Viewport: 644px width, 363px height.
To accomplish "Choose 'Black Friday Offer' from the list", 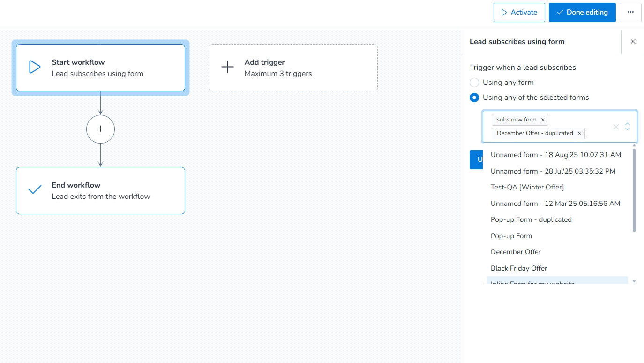I will click(519, 268).
